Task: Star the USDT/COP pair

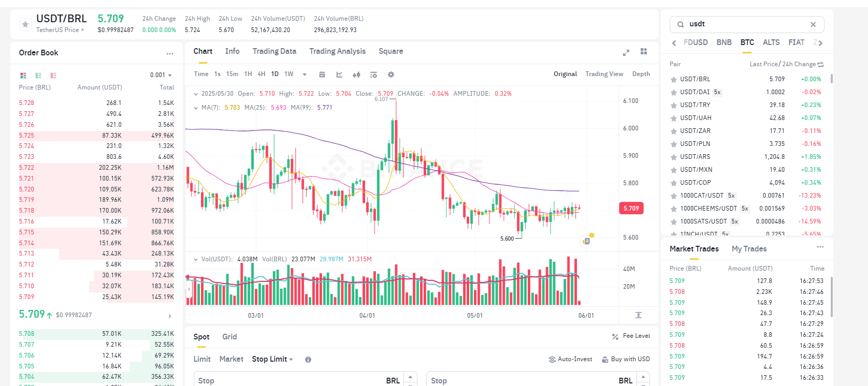Action: click(x=674, y=183)
